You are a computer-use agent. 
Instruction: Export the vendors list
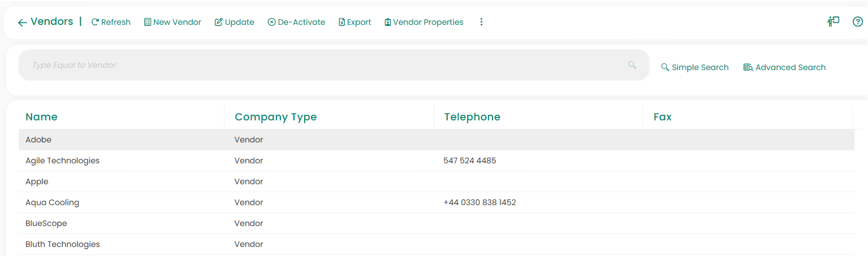pos(355,22)
